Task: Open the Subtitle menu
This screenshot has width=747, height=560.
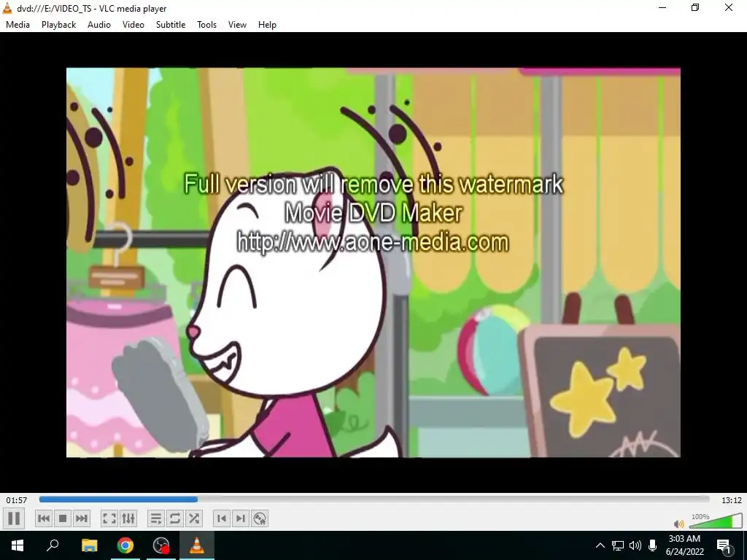Action: point(171,25)
